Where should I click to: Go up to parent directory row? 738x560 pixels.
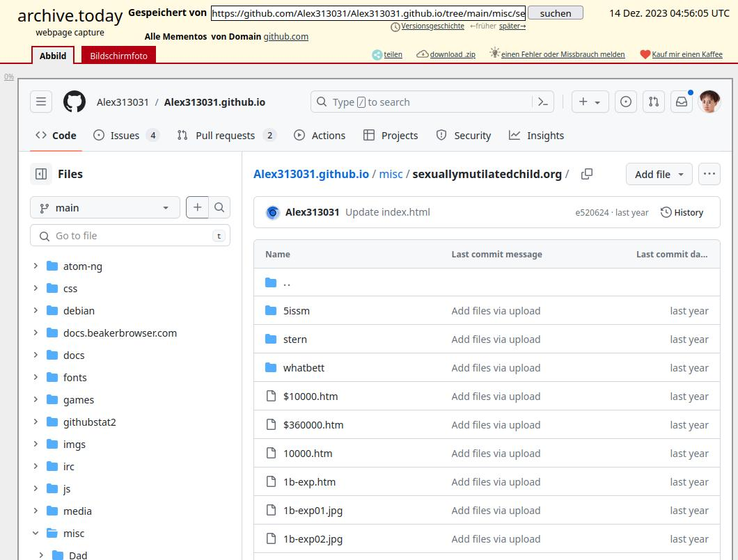click(487, 282)
